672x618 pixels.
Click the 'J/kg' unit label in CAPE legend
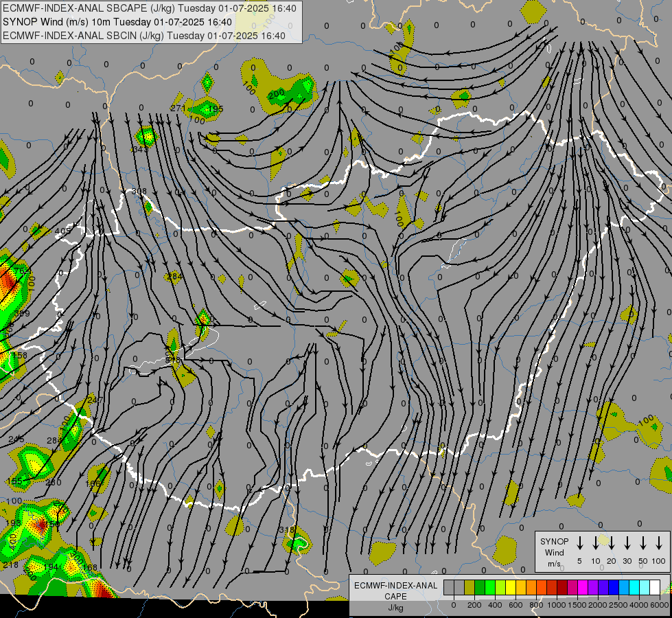point(395,608)
